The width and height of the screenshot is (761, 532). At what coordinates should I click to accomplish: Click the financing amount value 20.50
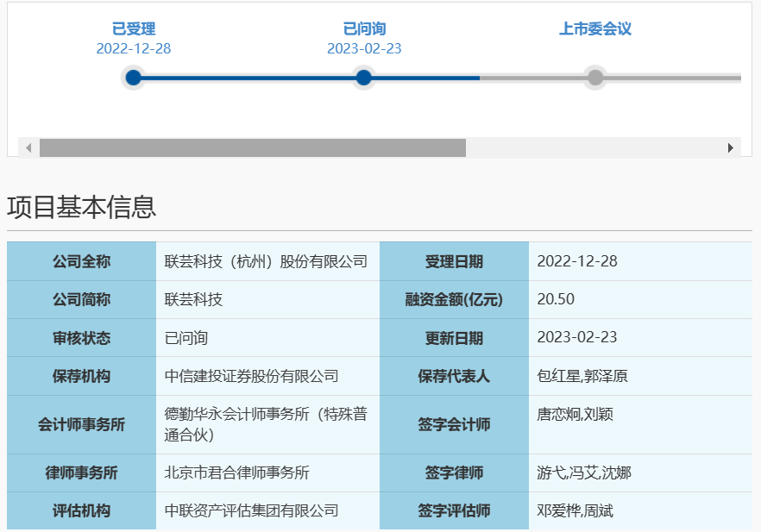click(556, 299)
